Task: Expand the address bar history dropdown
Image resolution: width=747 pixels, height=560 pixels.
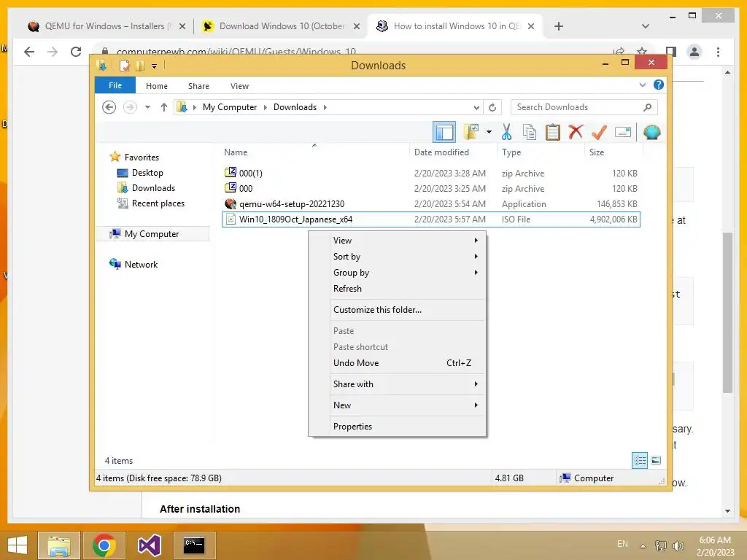Action: pyautogui.click(x=476, y=108)
